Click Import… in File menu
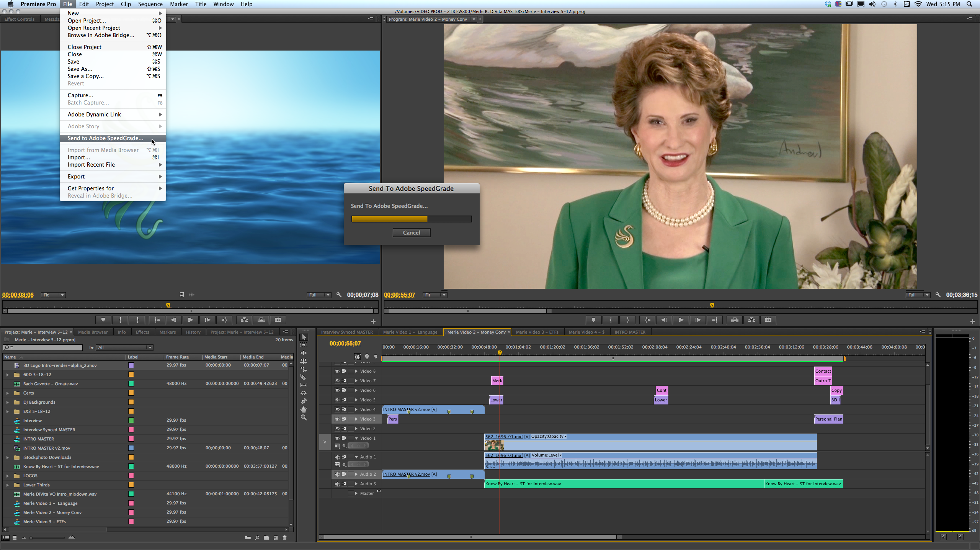 point(113,157)
